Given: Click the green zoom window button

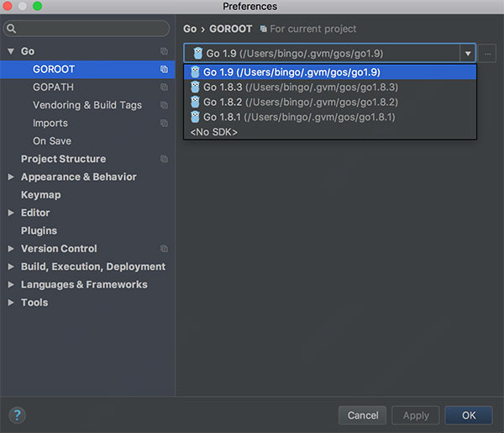Looking at the screenshot, I should point(37,6).
